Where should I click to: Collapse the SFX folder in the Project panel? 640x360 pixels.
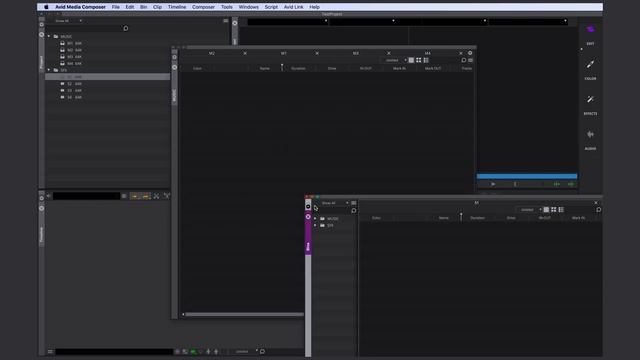tap(49, 70)
